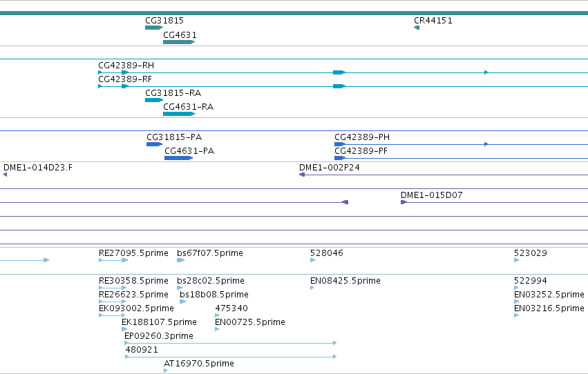Select the 522994 feature
The height and width of the screenshot is (374, 588).
pos(516,288)
